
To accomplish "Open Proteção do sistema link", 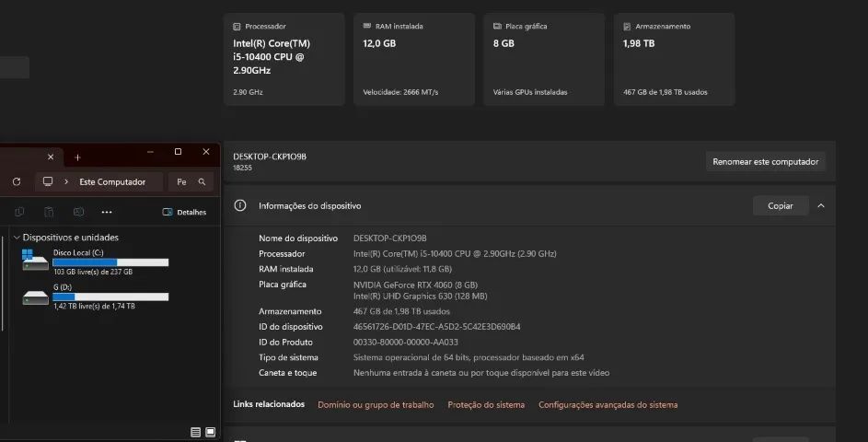I will (486, 405).
